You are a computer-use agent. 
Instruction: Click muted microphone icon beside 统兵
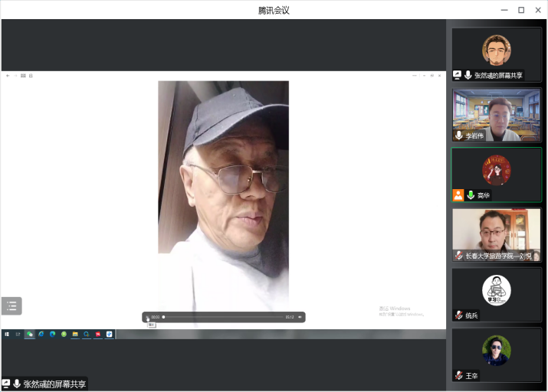pyautogui.click(x=459, y=315)
